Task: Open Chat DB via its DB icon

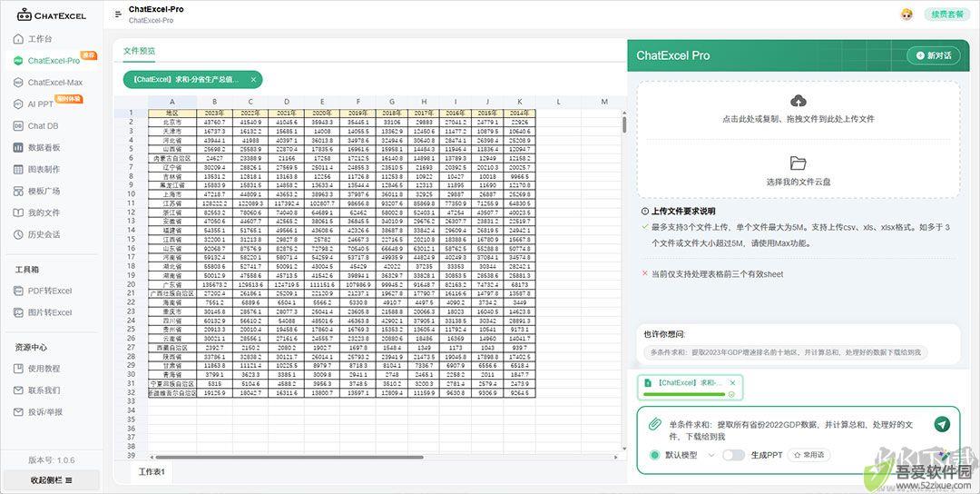Action: click(x=18, y=125)
